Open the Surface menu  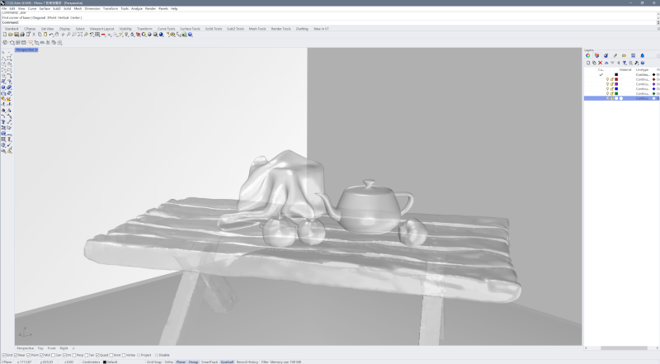(45, 8)
